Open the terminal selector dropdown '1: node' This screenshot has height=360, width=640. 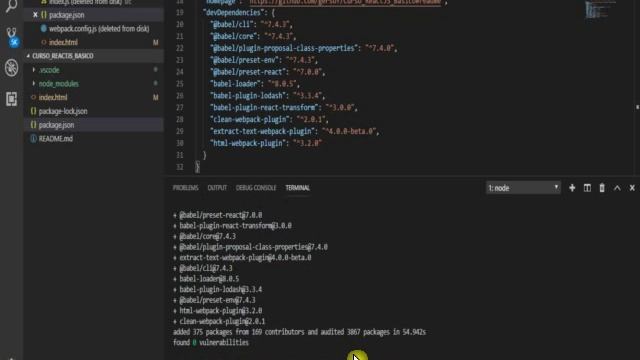(523, 188)
